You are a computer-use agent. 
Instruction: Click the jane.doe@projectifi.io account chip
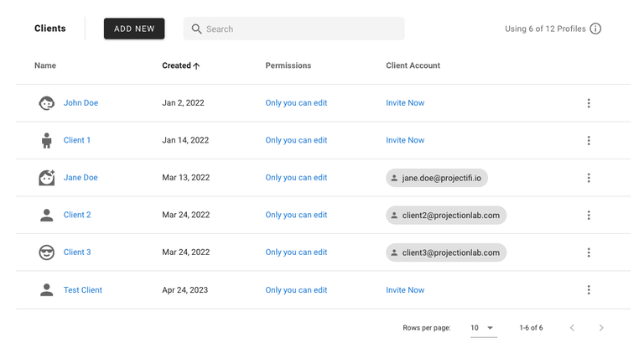click(x=438, y=178)
